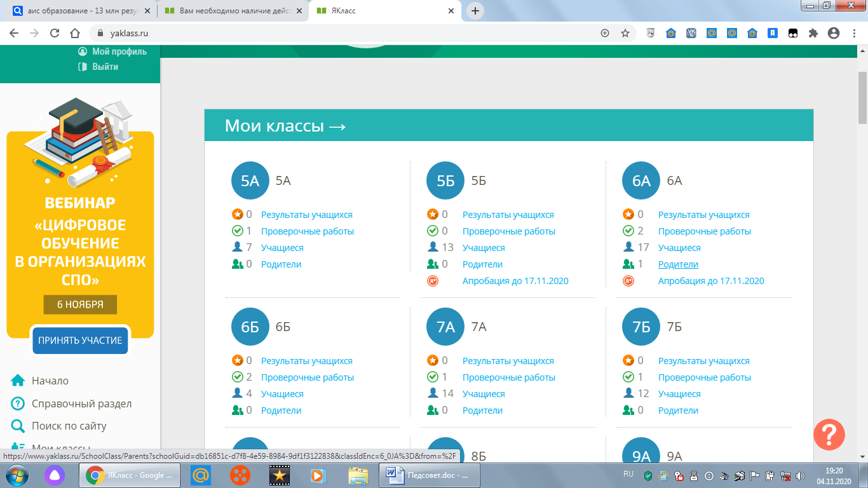Click green checkmark icon in 5Б card
The image size is (868, 488).
point(433,231)
